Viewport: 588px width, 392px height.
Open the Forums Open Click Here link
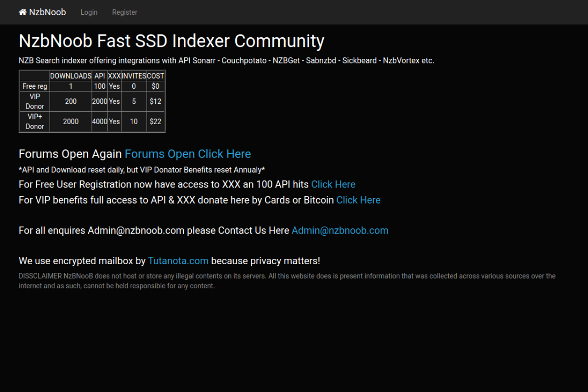click(x=187, y=154)
